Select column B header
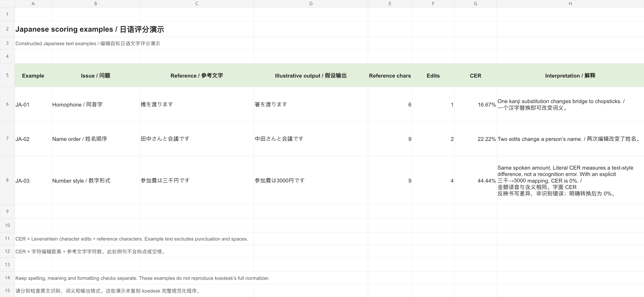The image size is (644, 297). (x=95, y=3)
